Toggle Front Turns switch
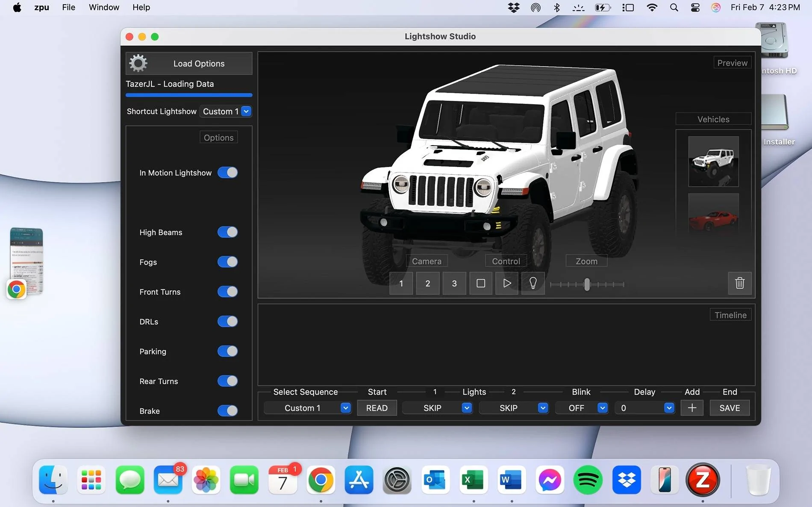 tap(227, 292)
